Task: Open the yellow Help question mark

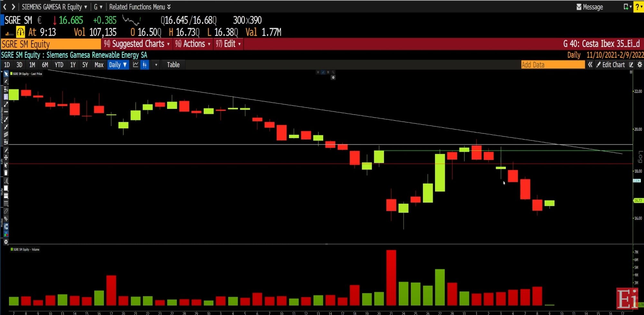Action: point(639,7)
